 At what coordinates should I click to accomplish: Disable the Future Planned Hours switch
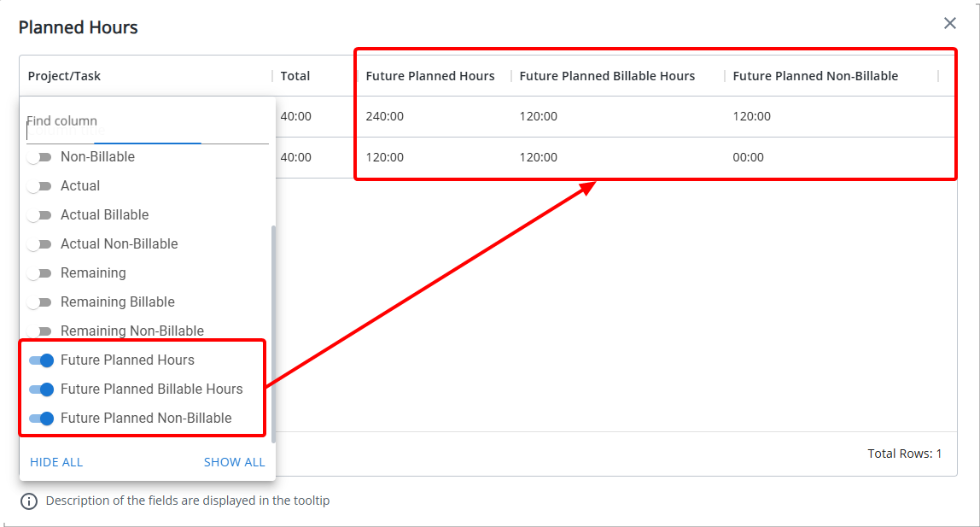pyautogui.click(x=41, y=360)
